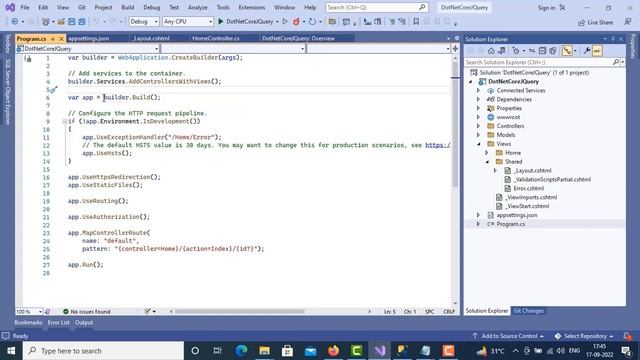
Task: Click the Windows taskbar search box
Action: [x=104, y=351]
